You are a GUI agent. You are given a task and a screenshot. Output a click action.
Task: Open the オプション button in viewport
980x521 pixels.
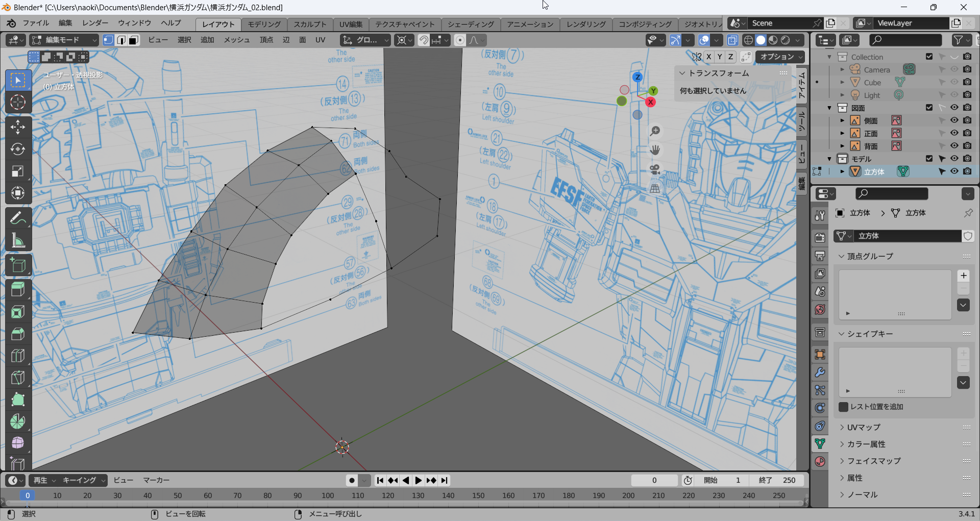point(779,57)
